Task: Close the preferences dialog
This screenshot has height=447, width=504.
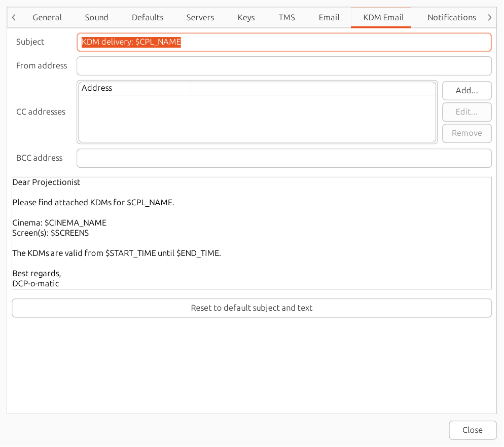Action: [473, 430]
